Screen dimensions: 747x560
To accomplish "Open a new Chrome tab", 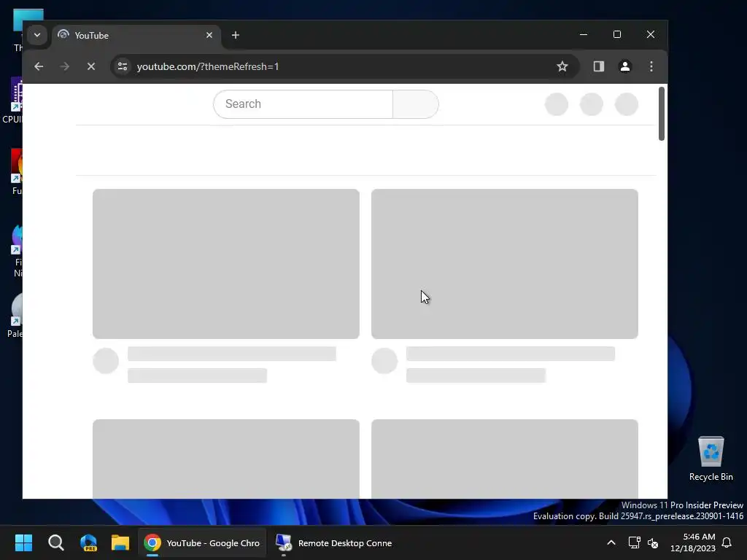I will (236, 35).
